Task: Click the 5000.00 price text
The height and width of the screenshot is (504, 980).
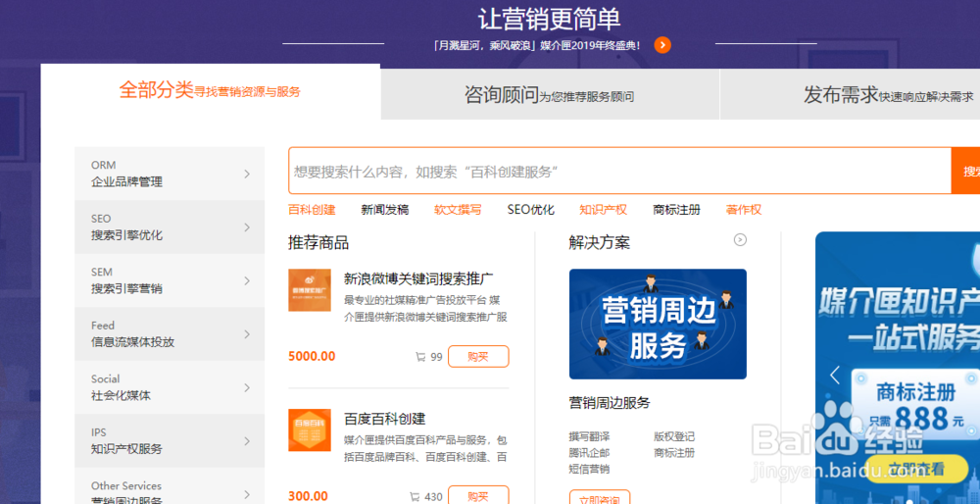Action: pos(312,356)
